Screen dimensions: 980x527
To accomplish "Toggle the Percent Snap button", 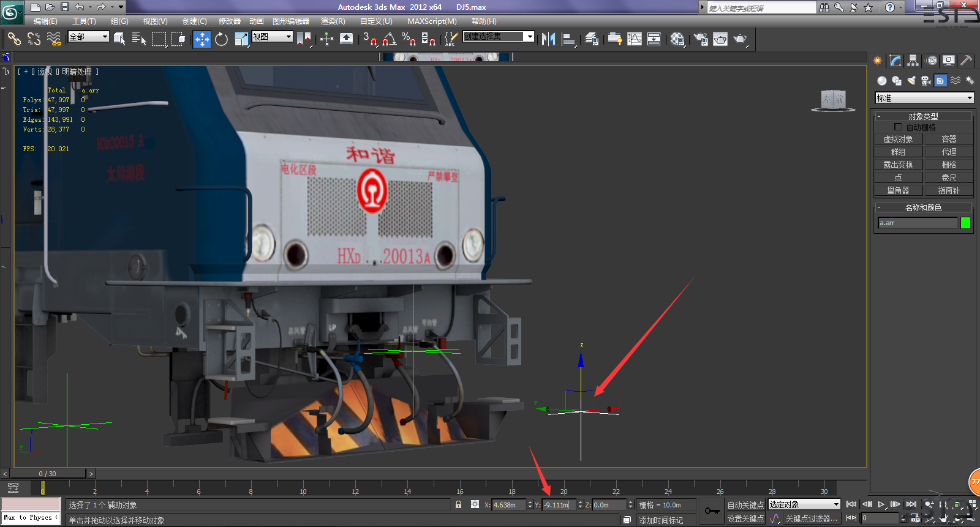I will tap(409, 39).
